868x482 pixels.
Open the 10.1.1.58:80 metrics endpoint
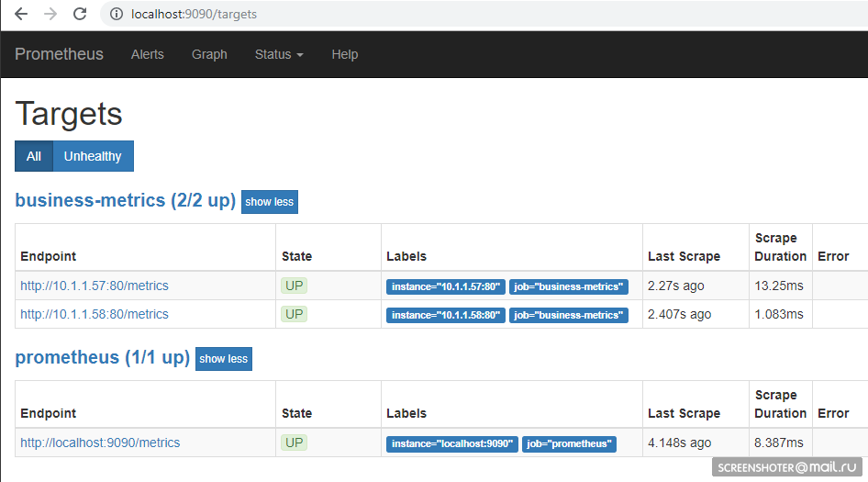tap(95, 314)
